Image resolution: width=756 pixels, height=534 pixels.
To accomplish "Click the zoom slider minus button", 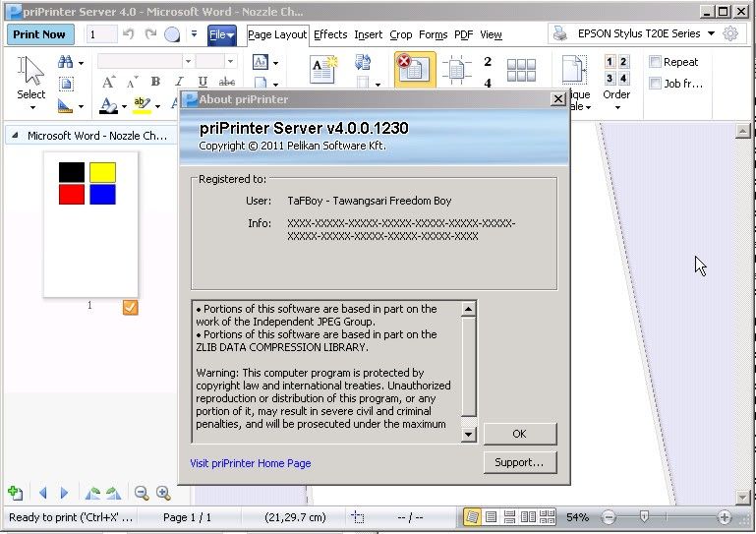I will tap(609, 517).
